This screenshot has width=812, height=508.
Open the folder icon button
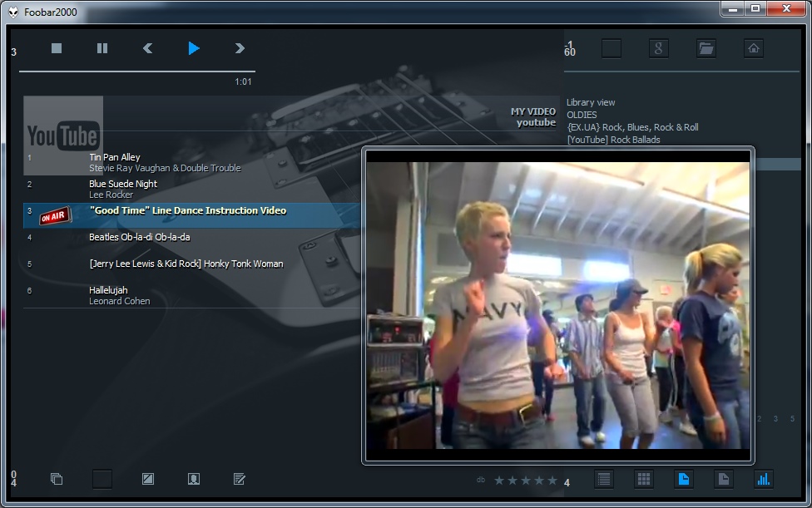[x=706, y=48]
